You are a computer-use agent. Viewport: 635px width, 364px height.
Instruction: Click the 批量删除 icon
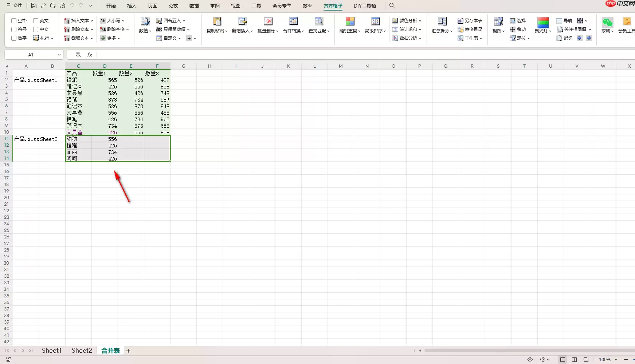click(x=268, y=21)
